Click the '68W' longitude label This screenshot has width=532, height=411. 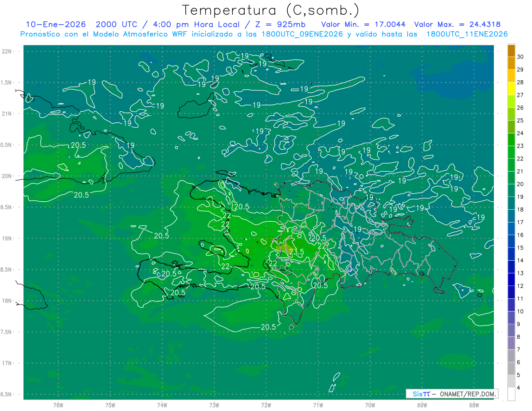click(474, 405)
